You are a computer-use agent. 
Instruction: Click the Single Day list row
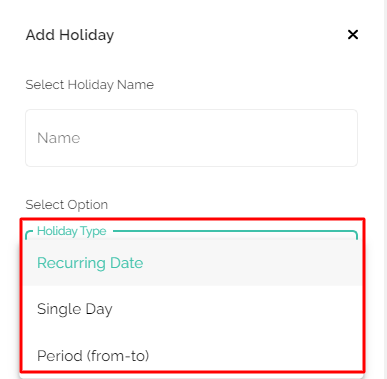tap(192, 309)
